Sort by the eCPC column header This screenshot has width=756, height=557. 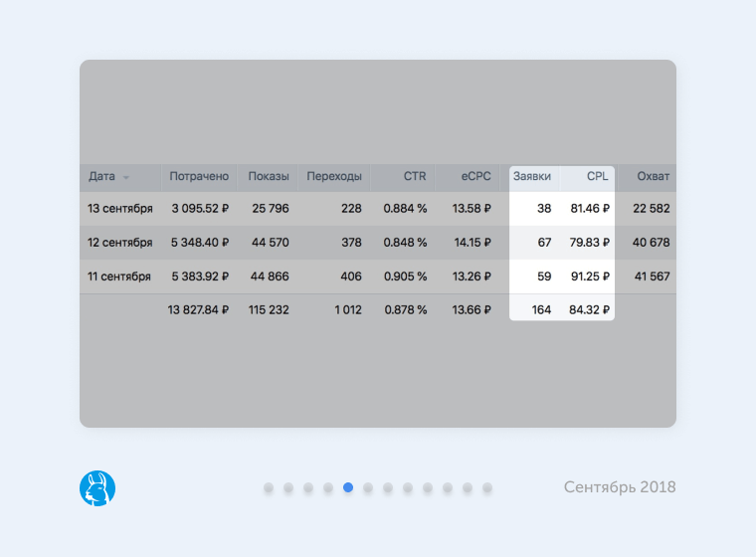475,177
